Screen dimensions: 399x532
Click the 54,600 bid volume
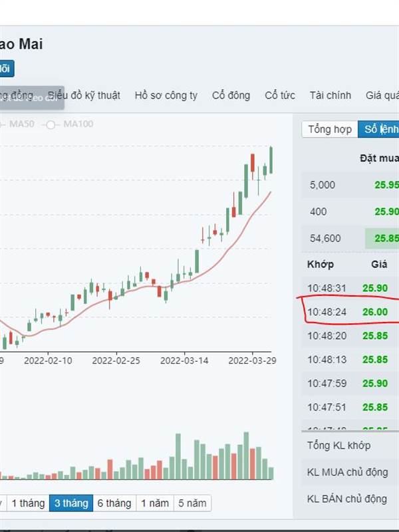coord(325,238)
